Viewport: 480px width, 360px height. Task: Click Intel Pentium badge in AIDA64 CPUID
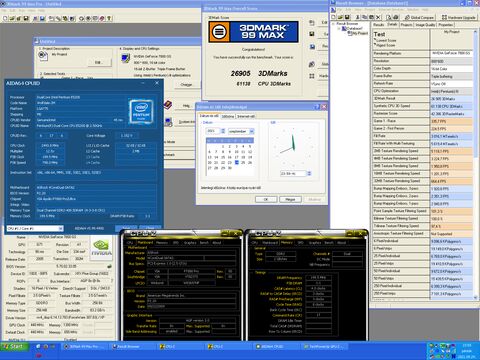tap(141, 111)
